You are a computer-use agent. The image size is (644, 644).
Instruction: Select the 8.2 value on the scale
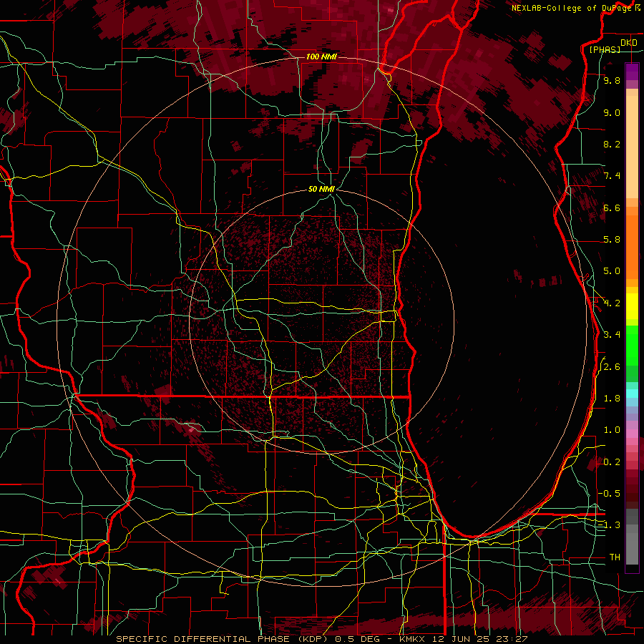point(612,144)
